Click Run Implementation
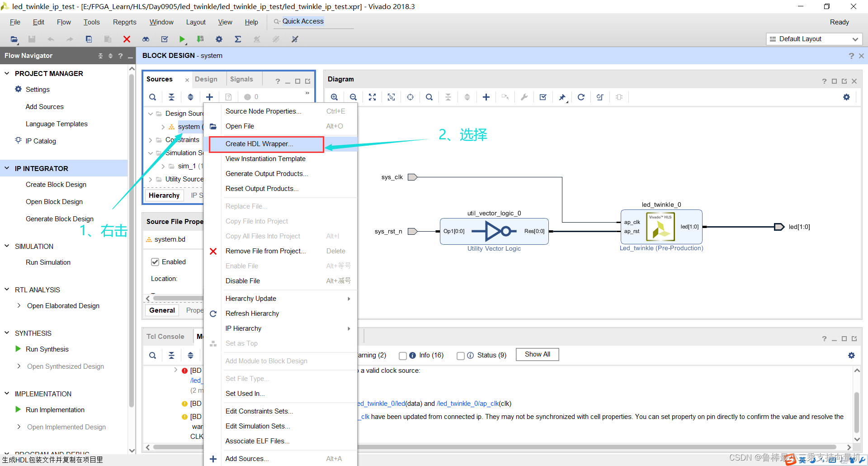 pyautogui.click(x=55, y=410)
